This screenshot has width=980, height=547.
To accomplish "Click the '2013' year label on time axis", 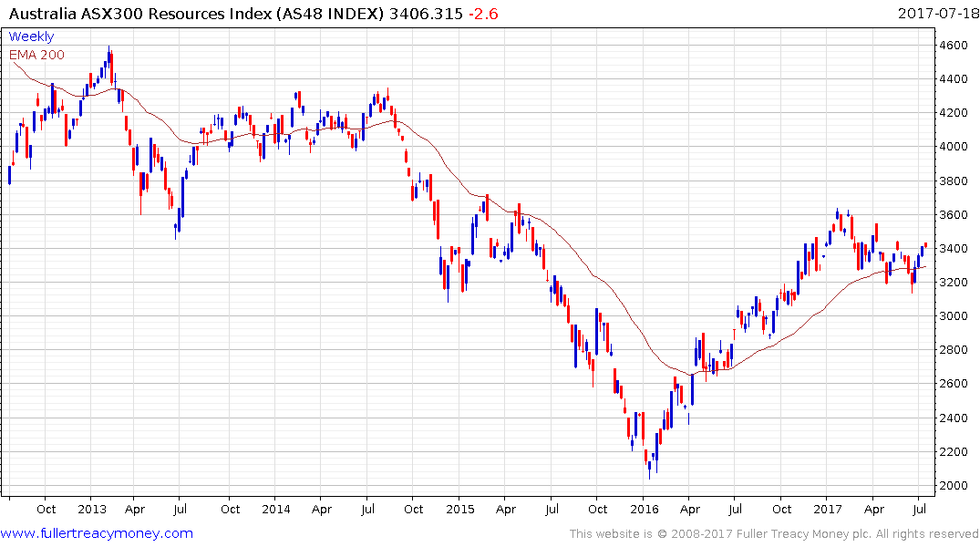I will coord(92,509).
